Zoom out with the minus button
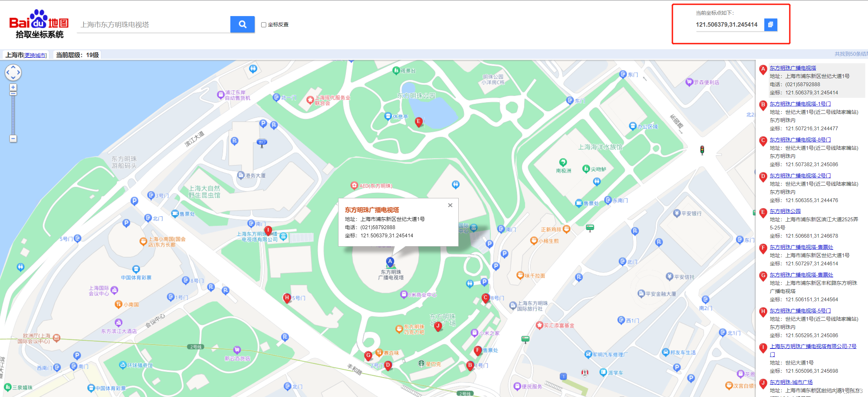Screen dimensions: 868x397 point(13,138)
